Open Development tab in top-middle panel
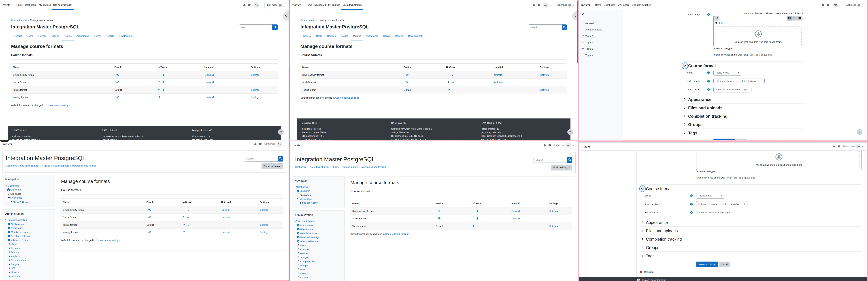This screenshot has width=868, height=281. point(415,36)
